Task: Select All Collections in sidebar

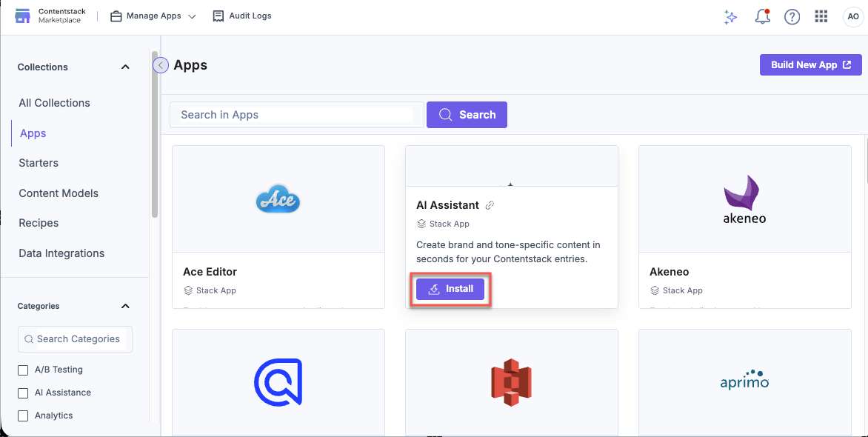Action: click(54, 103)
